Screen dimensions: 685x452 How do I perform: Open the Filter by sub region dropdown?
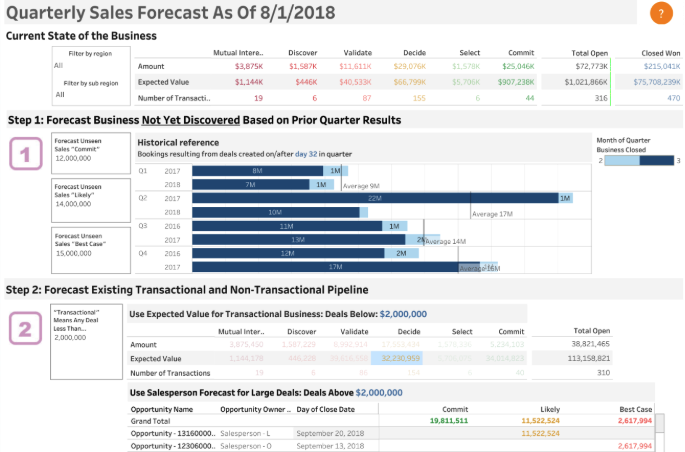click(90, 94)
